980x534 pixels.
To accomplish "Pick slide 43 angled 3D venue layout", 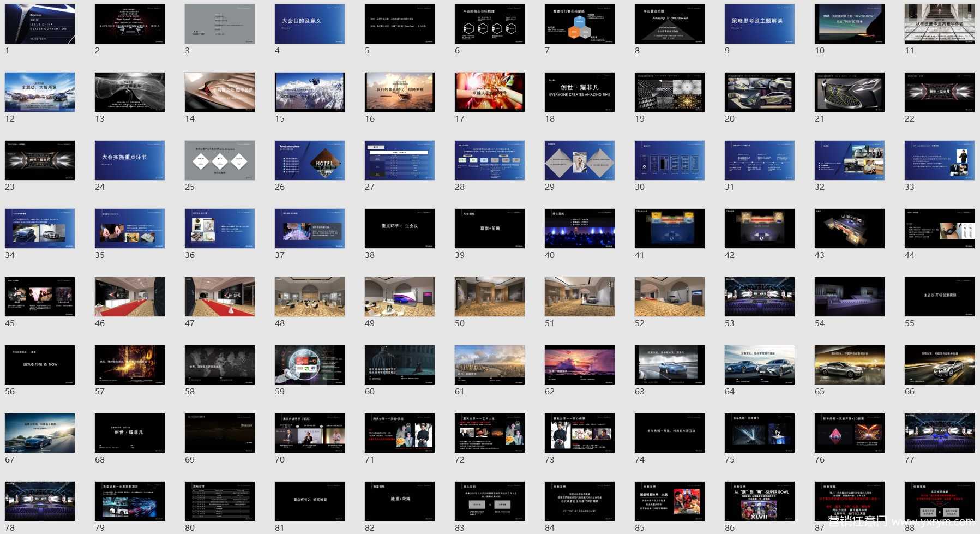I will (850, 229).
